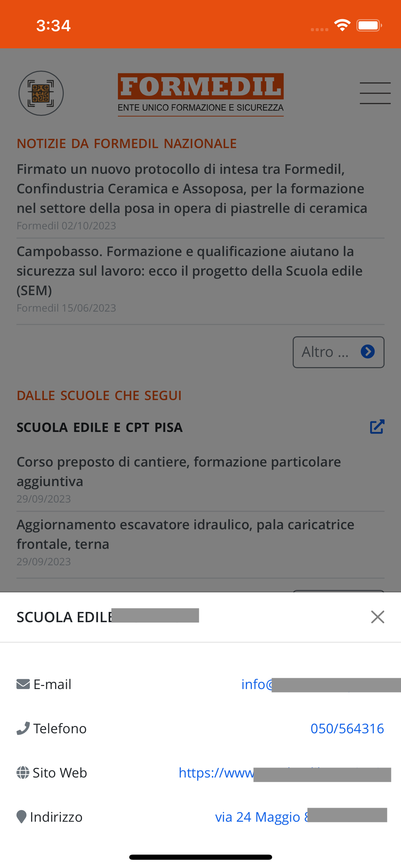Expand more national news with Altro button
401x868 pixels.
coord(338,352)
